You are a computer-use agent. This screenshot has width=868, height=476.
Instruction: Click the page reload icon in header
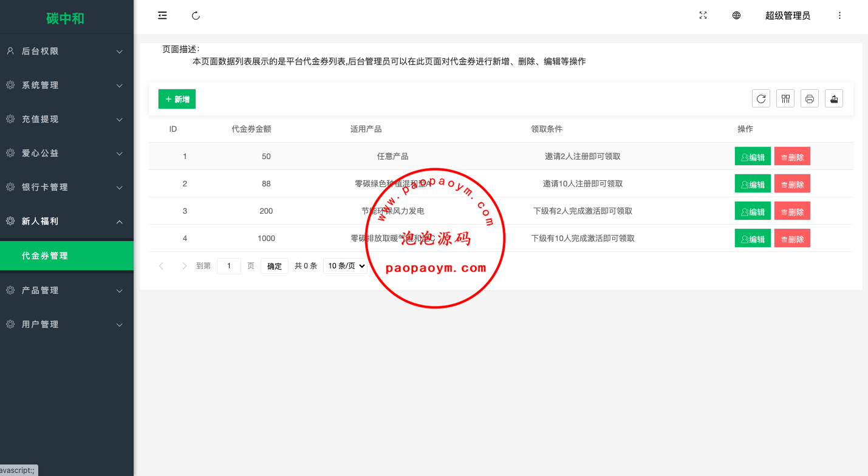(x=196, y=16)
